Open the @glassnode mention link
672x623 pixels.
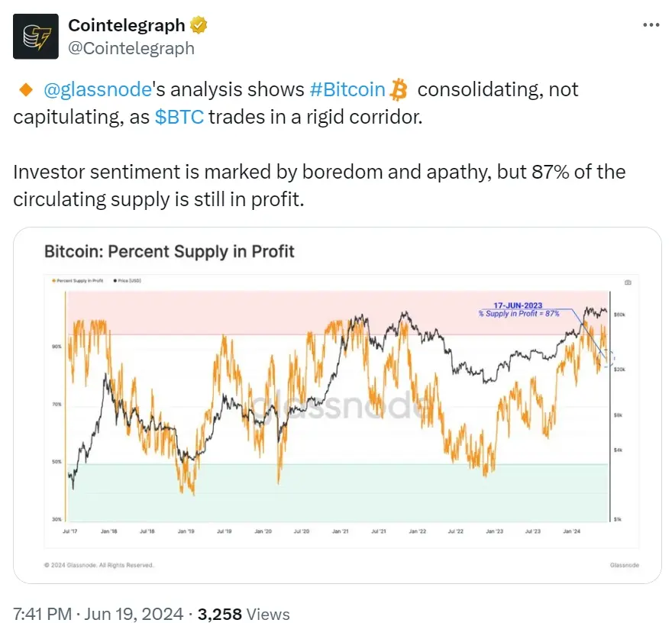(x=99, y=90)
